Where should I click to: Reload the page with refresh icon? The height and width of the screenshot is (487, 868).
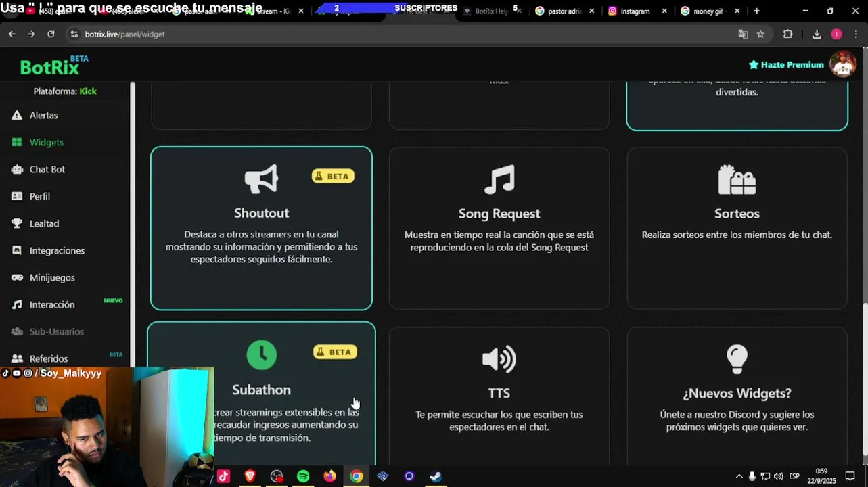[x=51, y=34]
